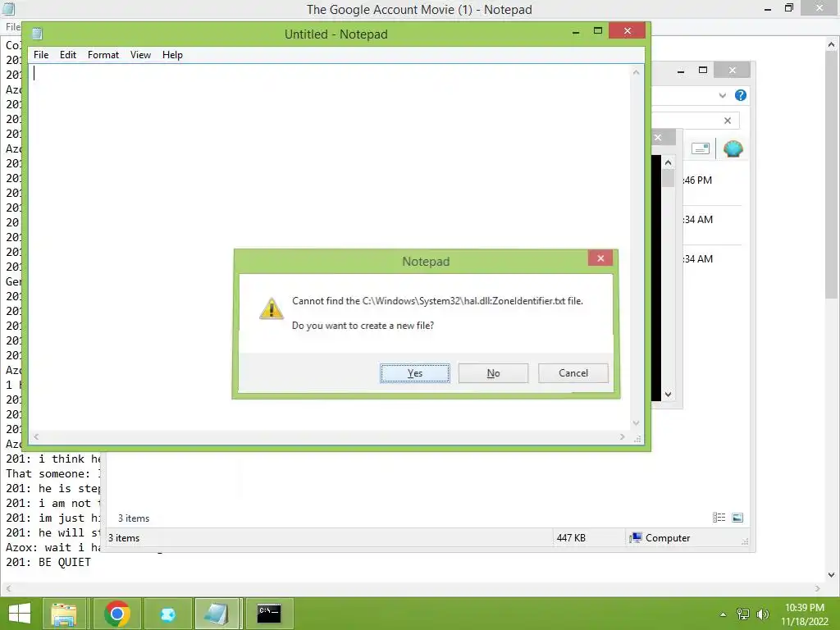Open the taskbar clock showing 10:39 PM
The width and height of the screenshot is (840, 630).
pos(805,614)
